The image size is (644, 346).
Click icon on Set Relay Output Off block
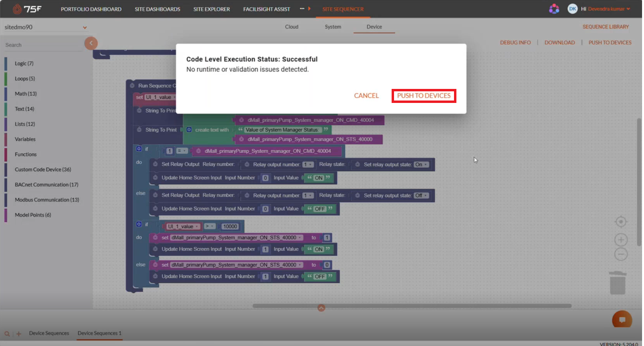click(x=156, y=195)
